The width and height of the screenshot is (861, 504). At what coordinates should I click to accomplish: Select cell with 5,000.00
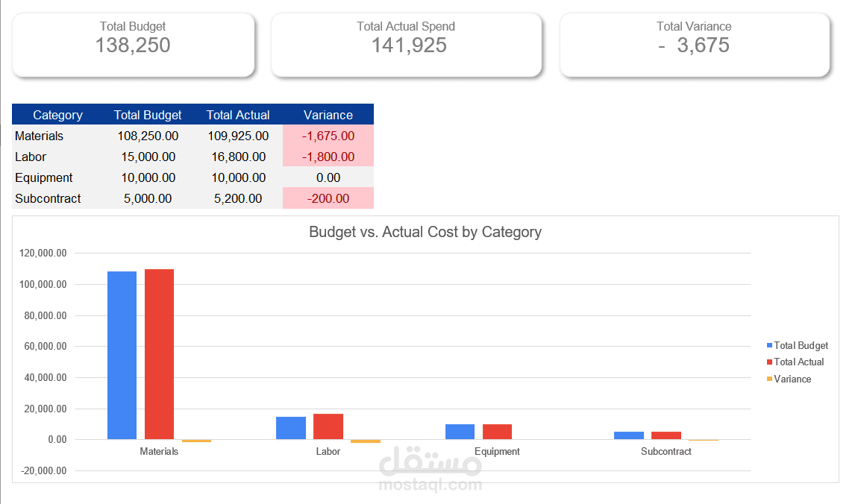click(x=148, y=198)
